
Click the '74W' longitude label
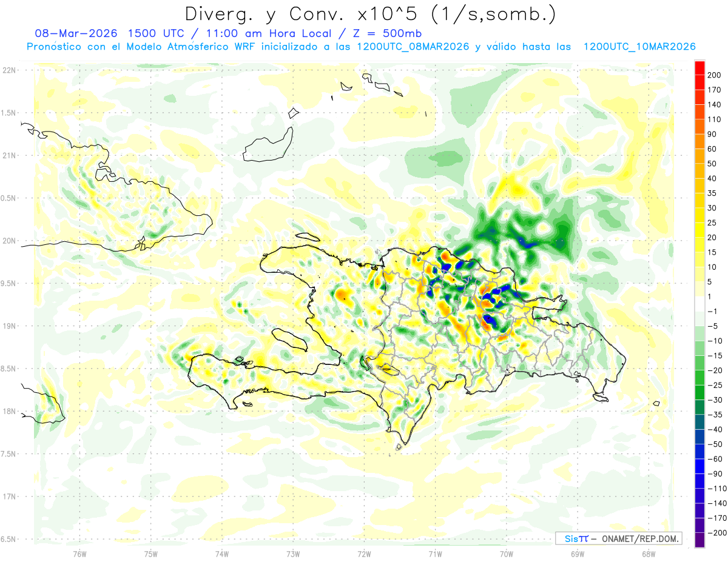222,554
